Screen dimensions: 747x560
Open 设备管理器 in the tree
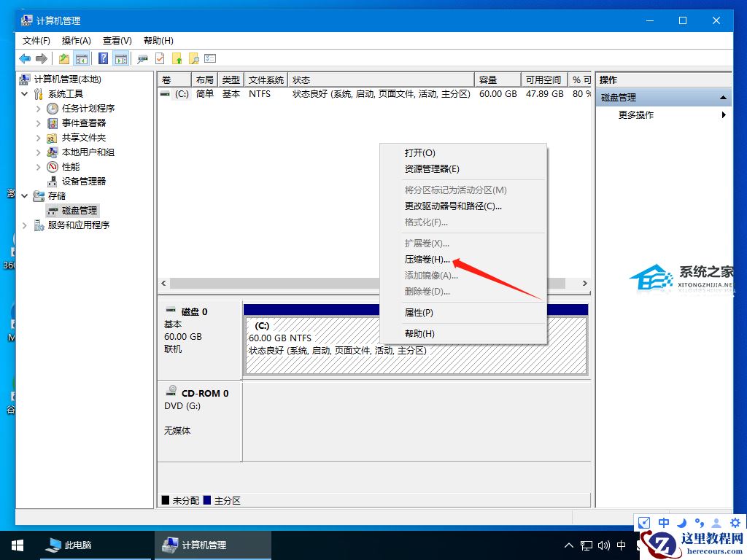point(84,182)
